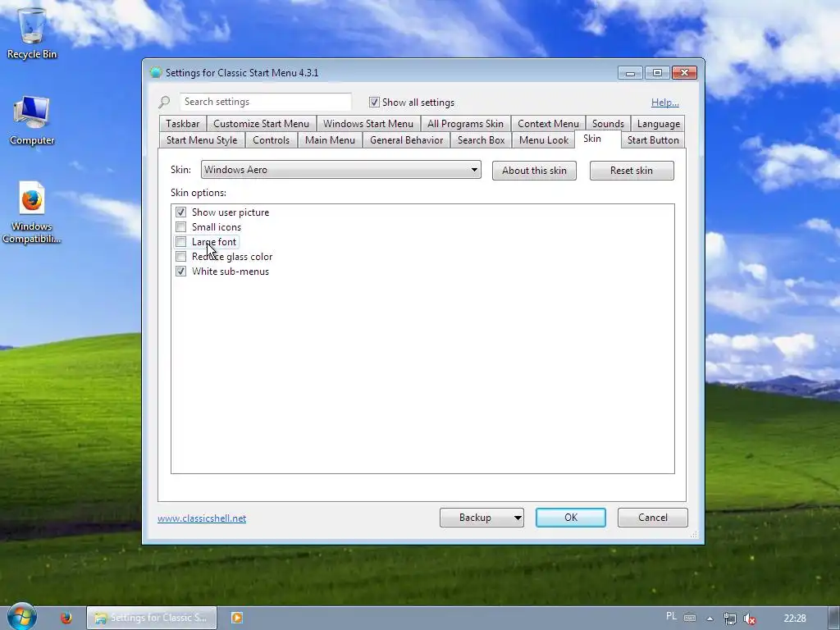The image size is (840, 630).
Task: Click the Show desktop strip at taskbar end
Action: click(x=834, y=619)
